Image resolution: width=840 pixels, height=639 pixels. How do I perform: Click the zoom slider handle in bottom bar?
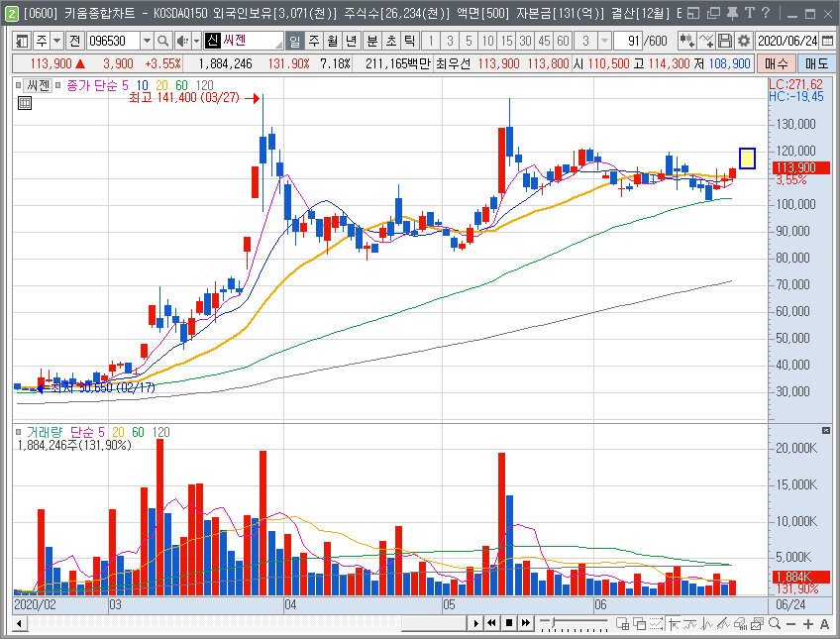click(554, 622)
